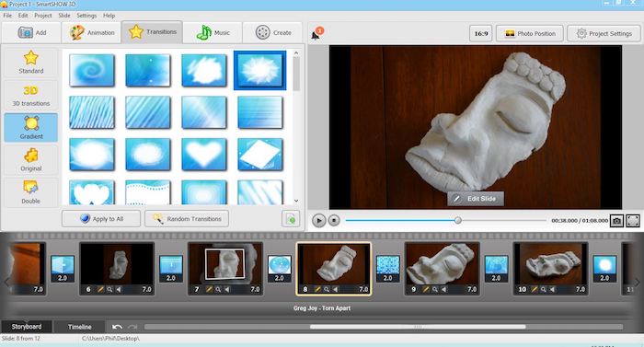Viewport: 644px width, 347px height.
Task: Select the Standard transitions category
Action: (x=30, y=63)
